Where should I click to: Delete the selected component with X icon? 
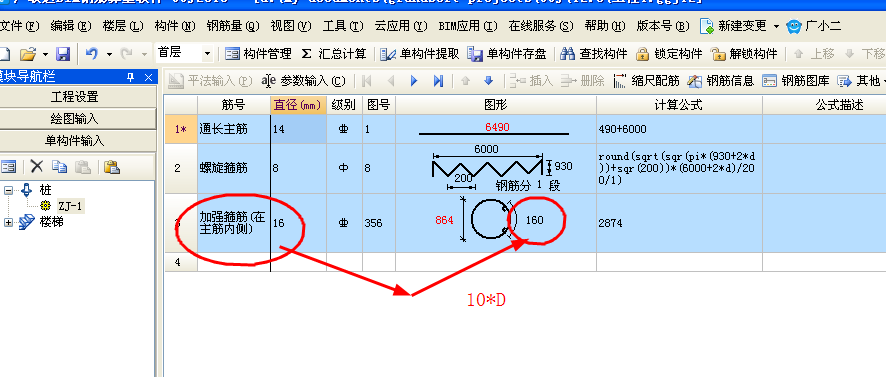tap(37, 166)
